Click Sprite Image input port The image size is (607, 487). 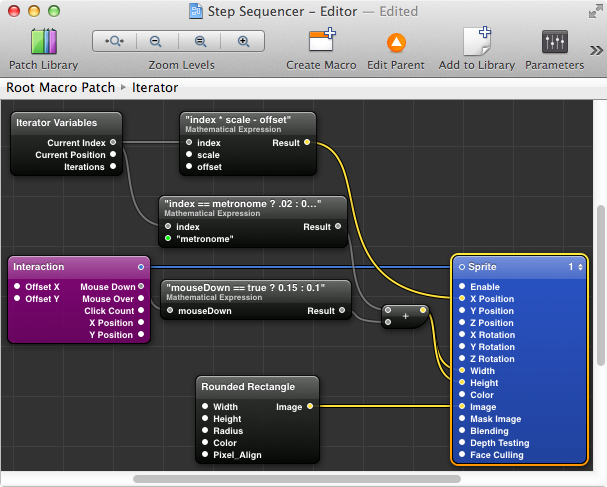click(462, 406)
